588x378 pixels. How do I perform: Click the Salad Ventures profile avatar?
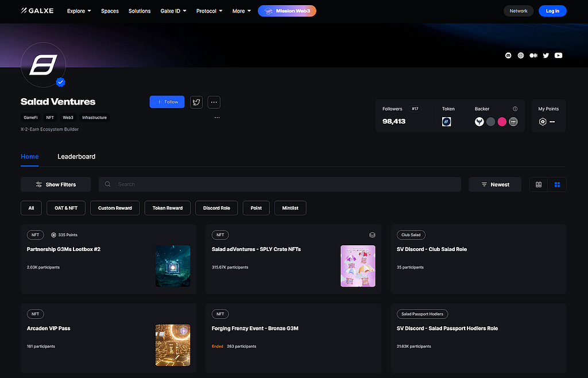click(x=43, y=65)
